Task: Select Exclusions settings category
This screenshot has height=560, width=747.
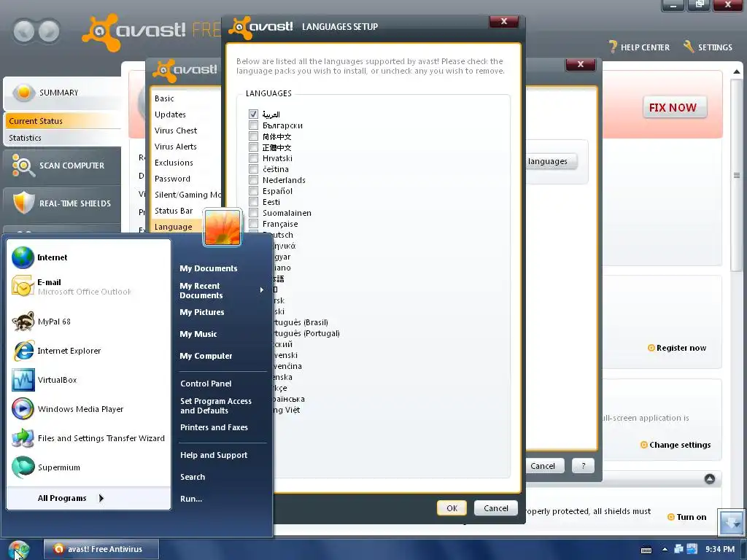Action: [174, 163]
